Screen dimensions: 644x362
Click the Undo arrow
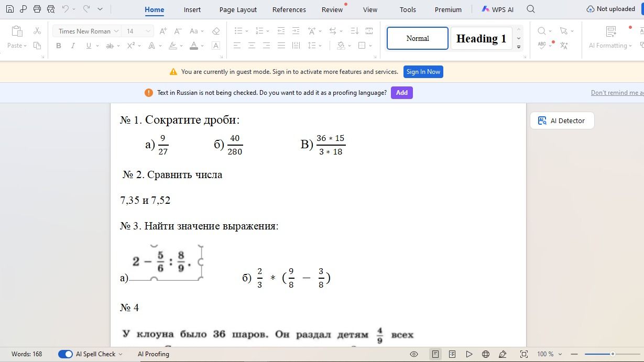click(65, 9)
